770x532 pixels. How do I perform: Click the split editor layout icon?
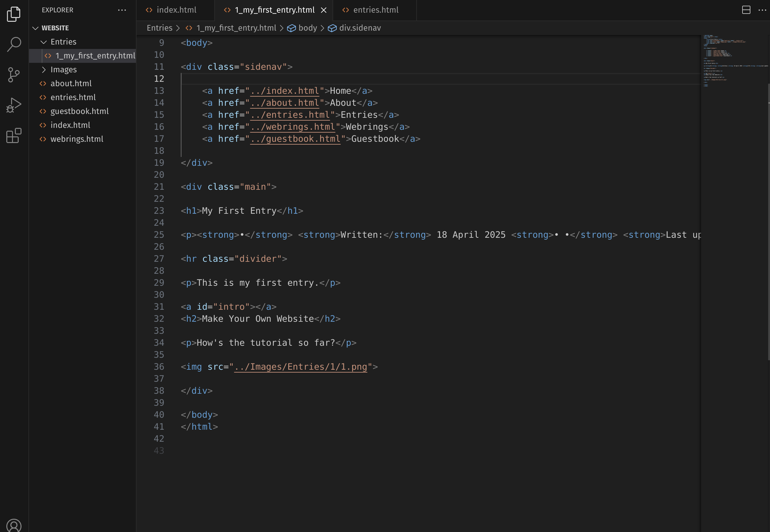click(x=746, y=10)
